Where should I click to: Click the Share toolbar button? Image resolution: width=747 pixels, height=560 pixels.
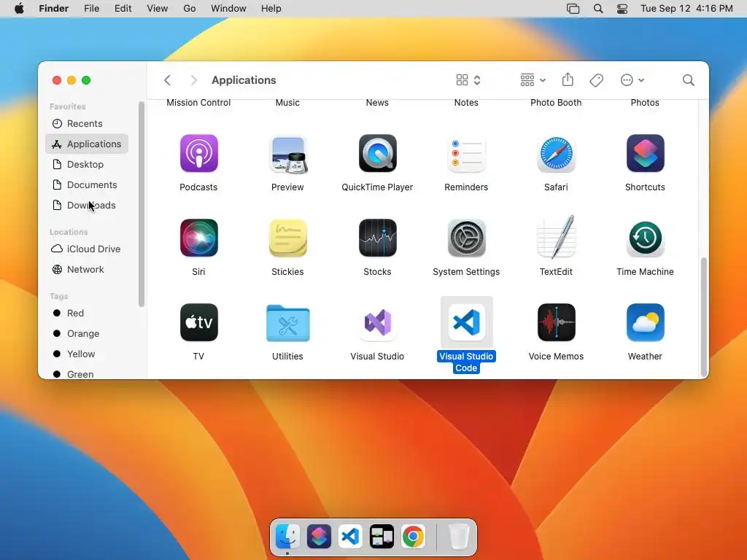pyautogui.click(x=568, y=79)
